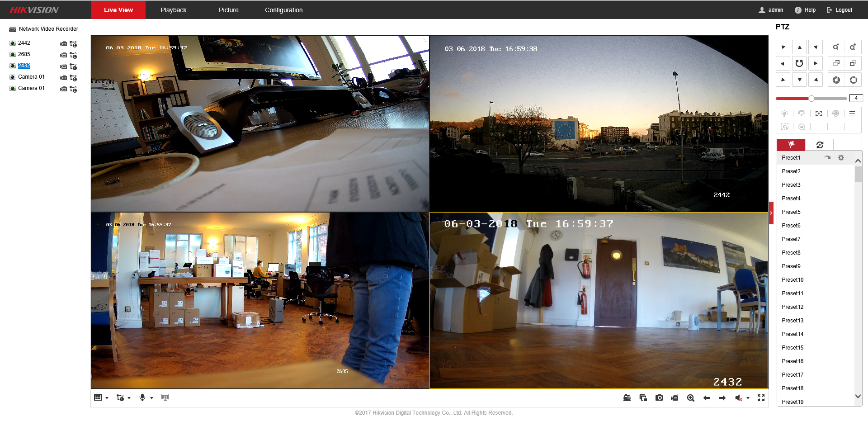
Task: Go to the next page arrow
Action: pyautogui.click(x=722, y=398)
